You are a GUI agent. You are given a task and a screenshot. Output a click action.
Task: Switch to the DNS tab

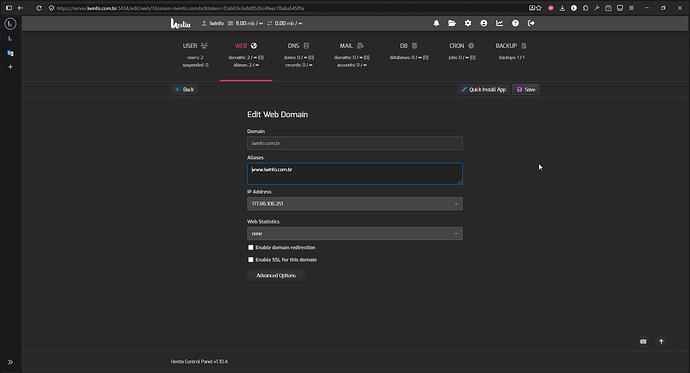299,55
